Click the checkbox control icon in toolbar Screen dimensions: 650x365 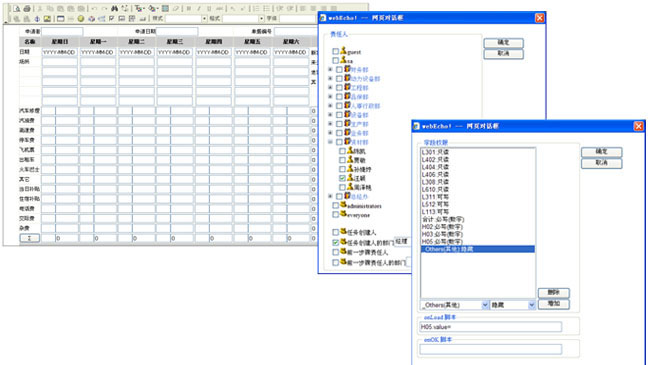112,19
